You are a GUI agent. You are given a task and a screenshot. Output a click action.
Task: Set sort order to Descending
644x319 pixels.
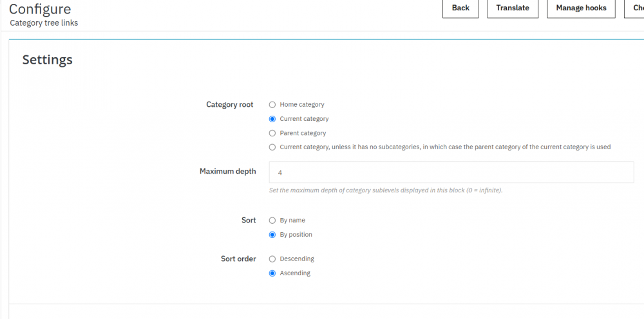(x=272, y=259)
